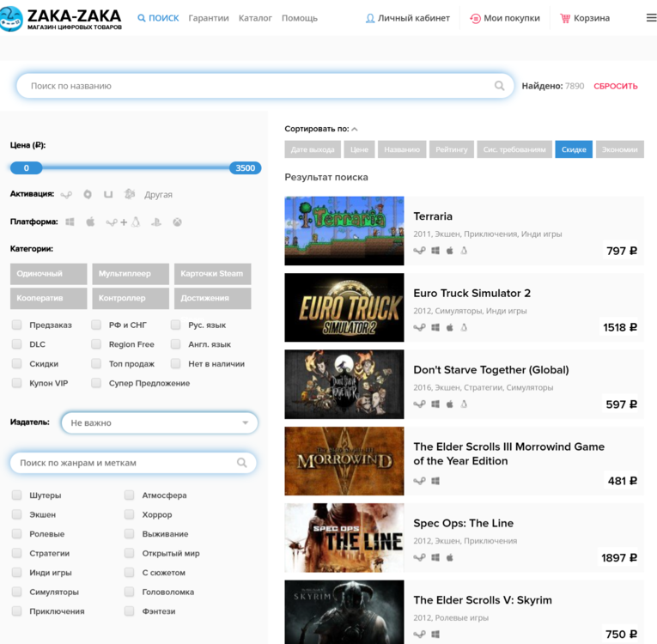Focus the Поиск по жанрам и меткам field
This screenshot has width=657, height=644.
[133, 463]
